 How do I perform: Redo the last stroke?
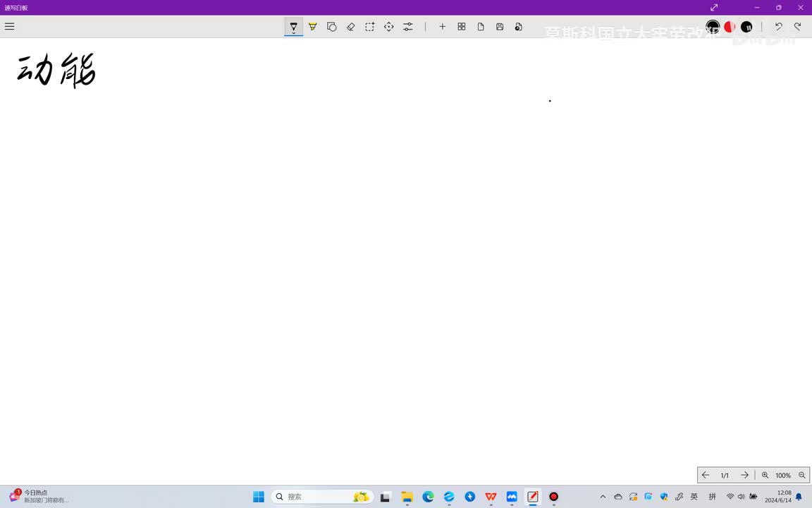tap(797, 26)
